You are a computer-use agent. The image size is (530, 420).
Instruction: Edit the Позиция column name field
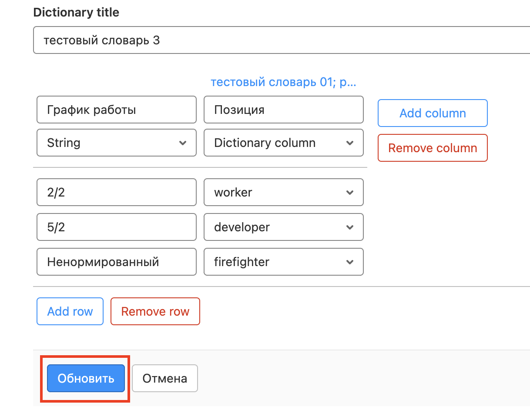[283, 110]
